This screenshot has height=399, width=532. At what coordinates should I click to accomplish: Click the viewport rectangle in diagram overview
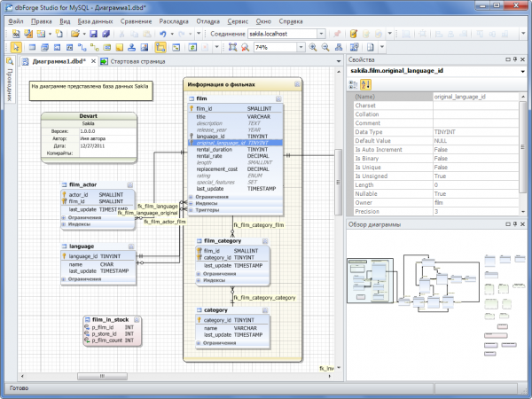[x=370, y=280]
